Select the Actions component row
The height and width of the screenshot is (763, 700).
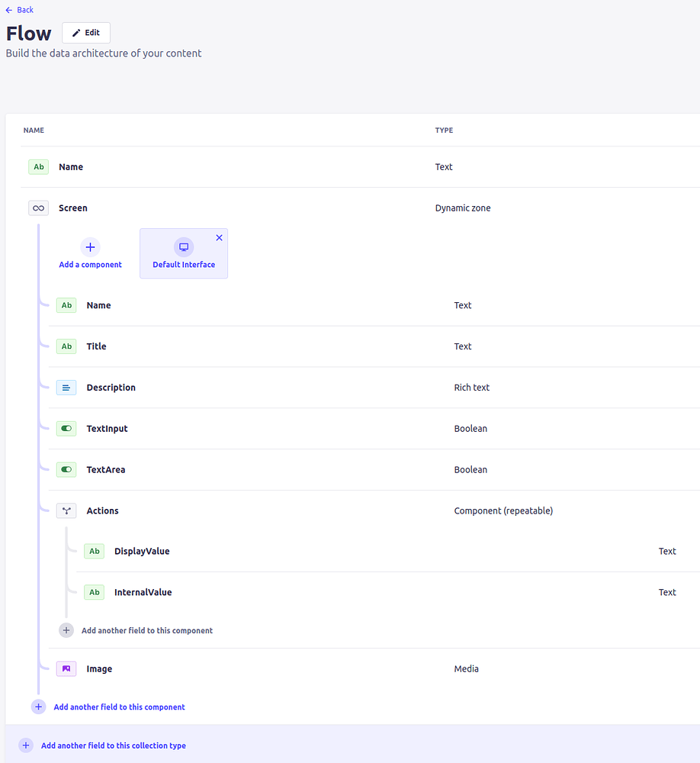102,510
